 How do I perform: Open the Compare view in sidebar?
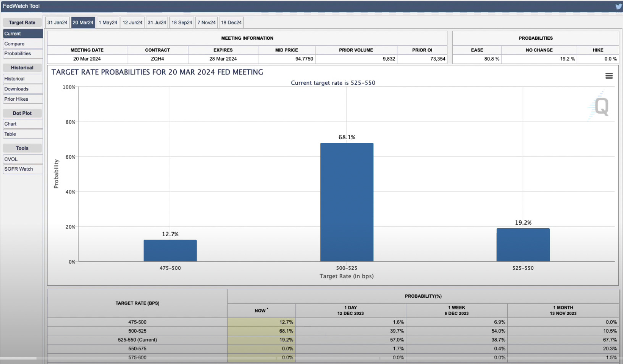tap(23, 44)
